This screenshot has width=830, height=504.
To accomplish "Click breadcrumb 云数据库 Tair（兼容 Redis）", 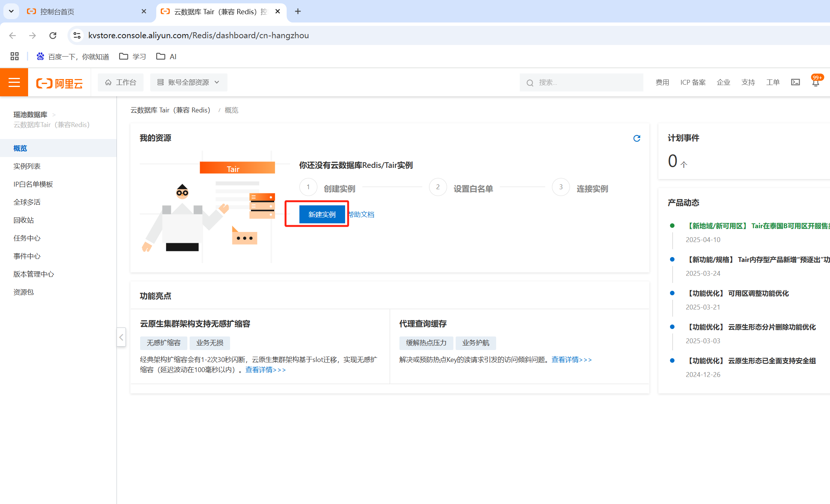I will (170, 110).
